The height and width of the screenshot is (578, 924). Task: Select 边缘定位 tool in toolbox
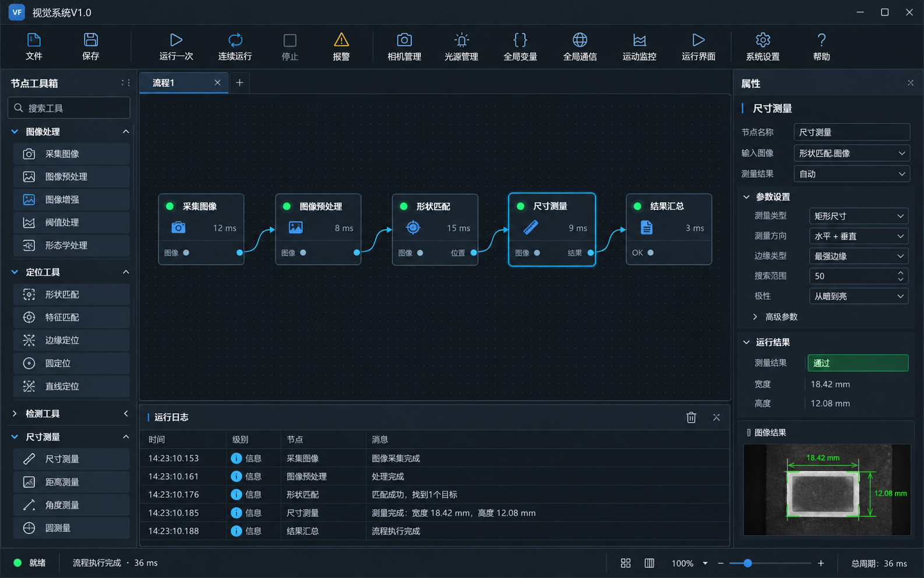pos(71,340)
